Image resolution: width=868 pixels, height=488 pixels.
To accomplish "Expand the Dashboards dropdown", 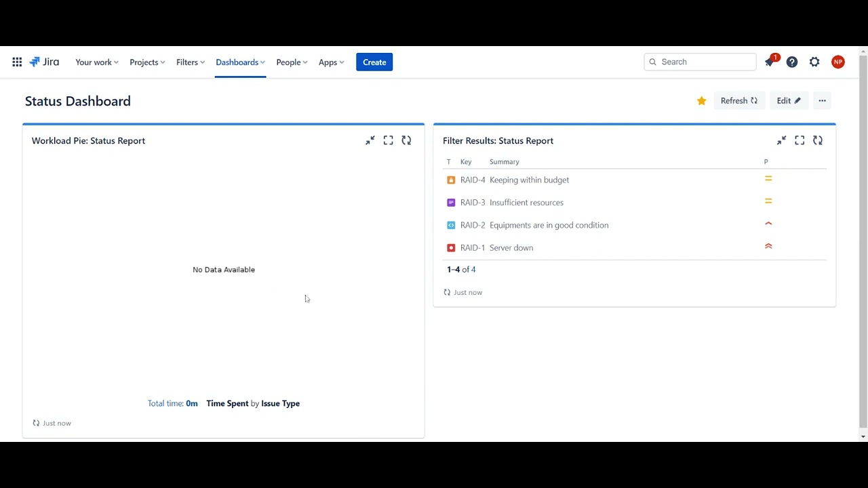I will click(x=240, y=62).
